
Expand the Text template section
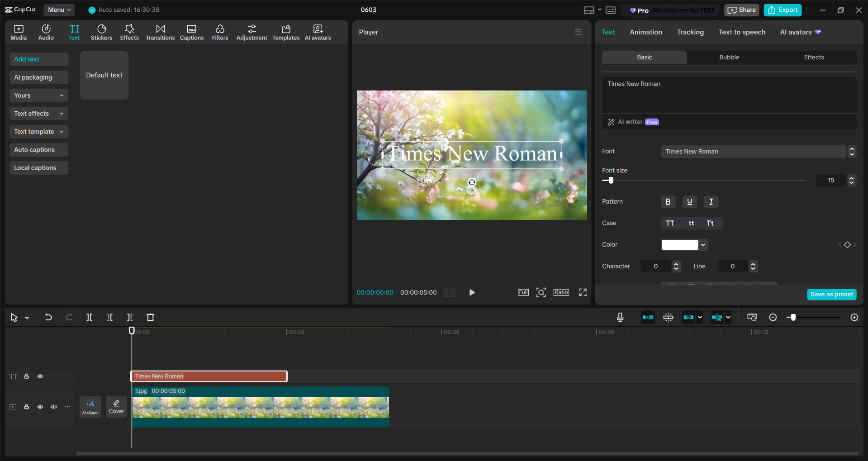[x=38, y=132]
